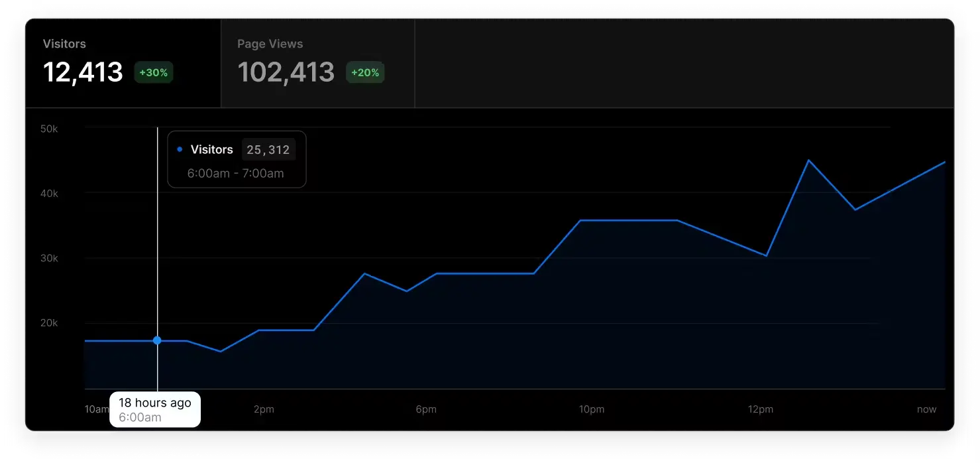Click the 2pm label on the x-axis
This screenshot has width=980, height=463.
pyautogui.click(x=264, y=409)
